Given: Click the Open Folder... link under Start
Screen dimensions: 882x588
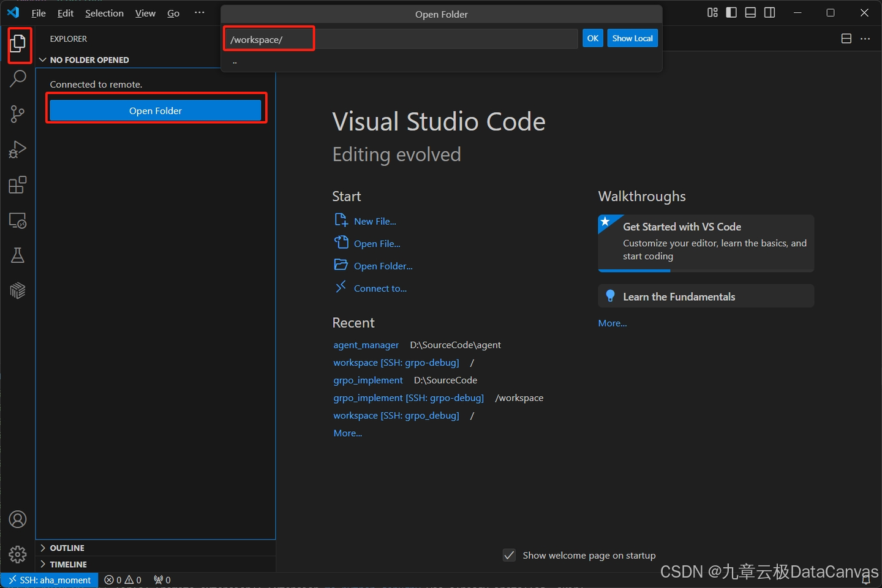Looking at the screenshot, I should 383,266.
